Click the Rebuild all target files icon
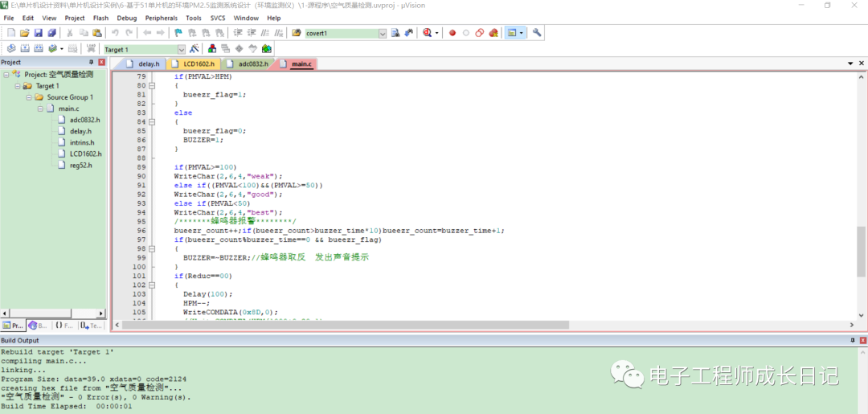This screenshot has width=868, height=414. pyautogui.click(x=38, y=49)
